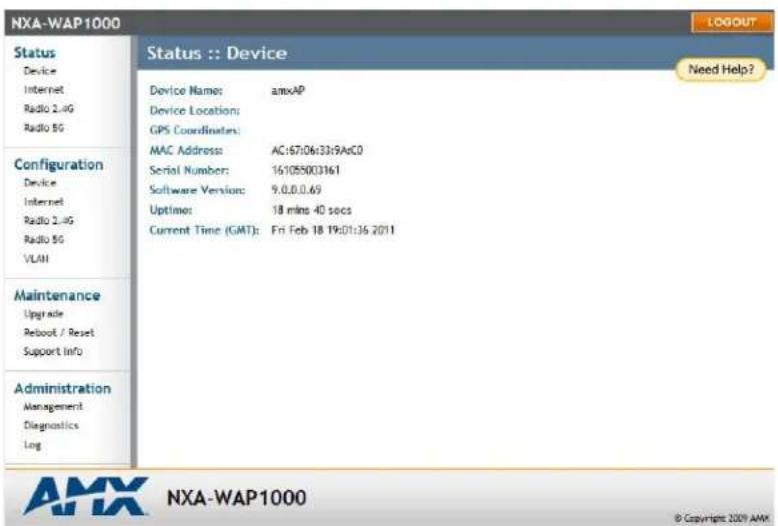The image size is (778, 526).
Task: Click the Status :: Device page title
Action: coord(217,53)
